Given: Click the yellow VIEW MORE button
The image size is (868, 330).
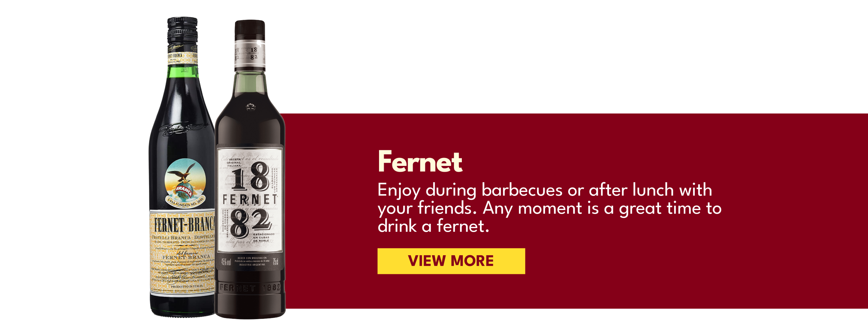Looking at the screenshot, I should coord(451,261).
